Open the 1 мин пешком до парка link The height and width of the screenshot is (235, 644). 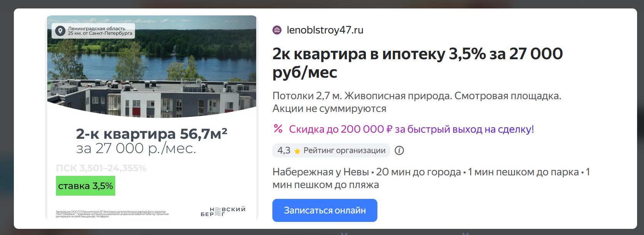(523, 172)
